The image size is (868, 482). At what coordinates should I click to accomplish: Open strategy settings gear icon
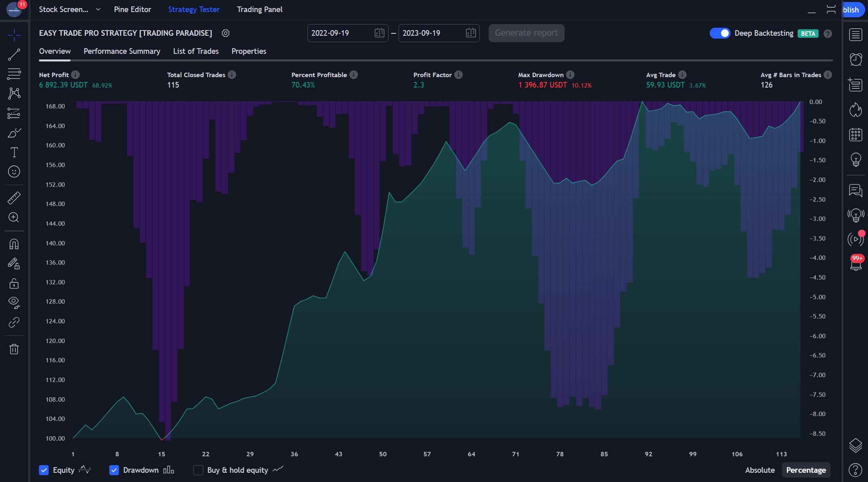[x=225, y=33]
